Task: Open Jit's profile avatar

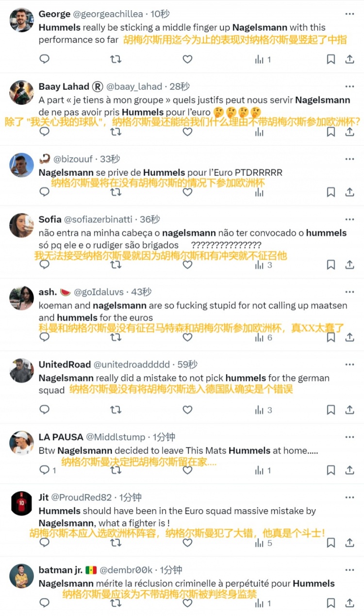Action: click(x=21, y=503)
